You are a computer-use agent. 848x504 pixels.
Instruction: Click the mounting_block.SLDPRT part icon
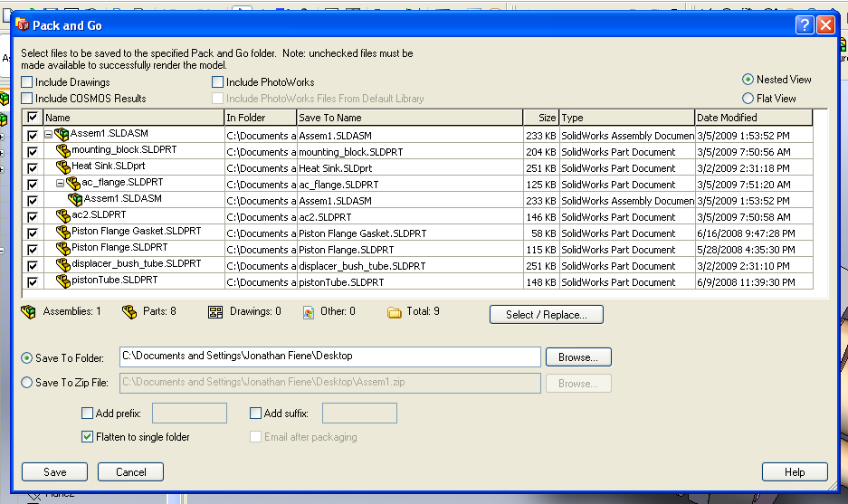pos(62,151)
